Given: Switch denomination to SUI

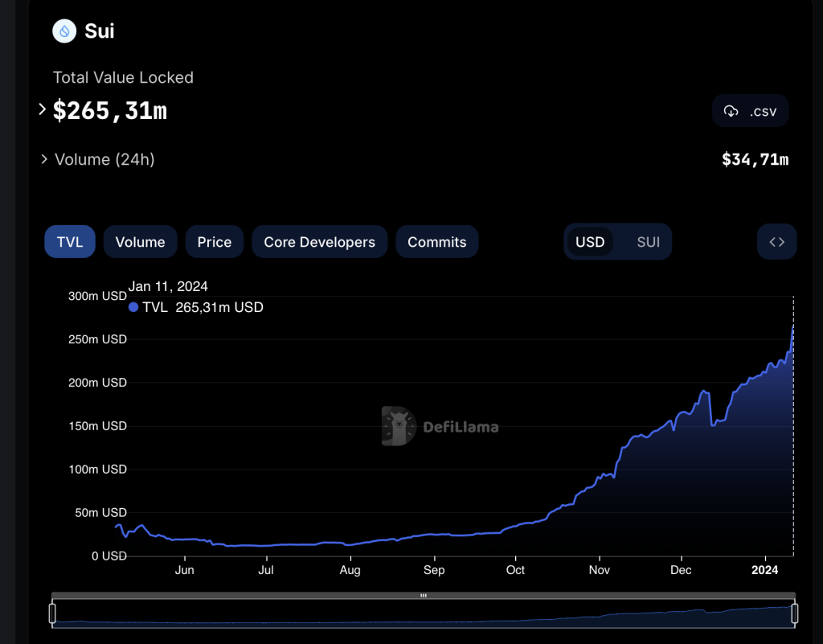Looking at the screenshot, I should pos(648,242).
